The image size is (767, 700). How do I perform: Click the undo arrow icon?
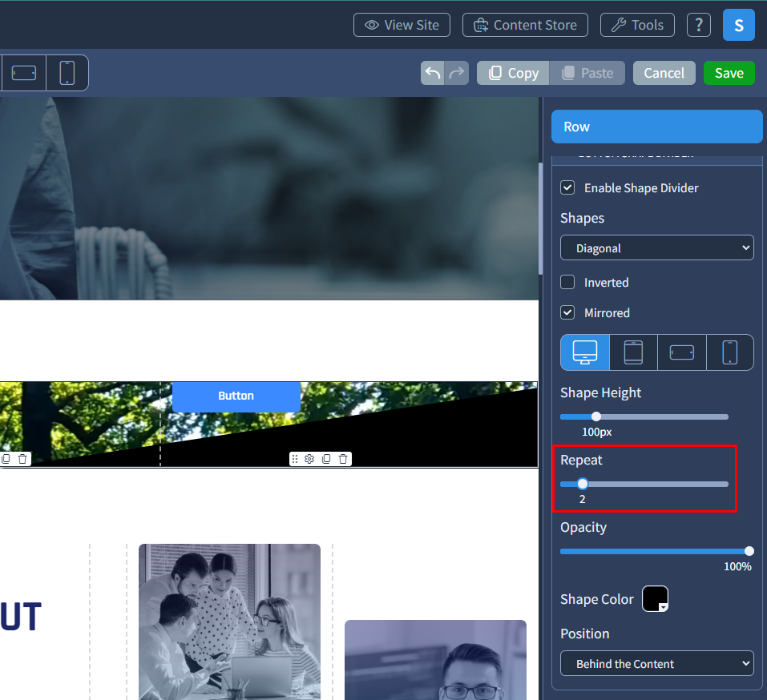(x=432, y=72)
